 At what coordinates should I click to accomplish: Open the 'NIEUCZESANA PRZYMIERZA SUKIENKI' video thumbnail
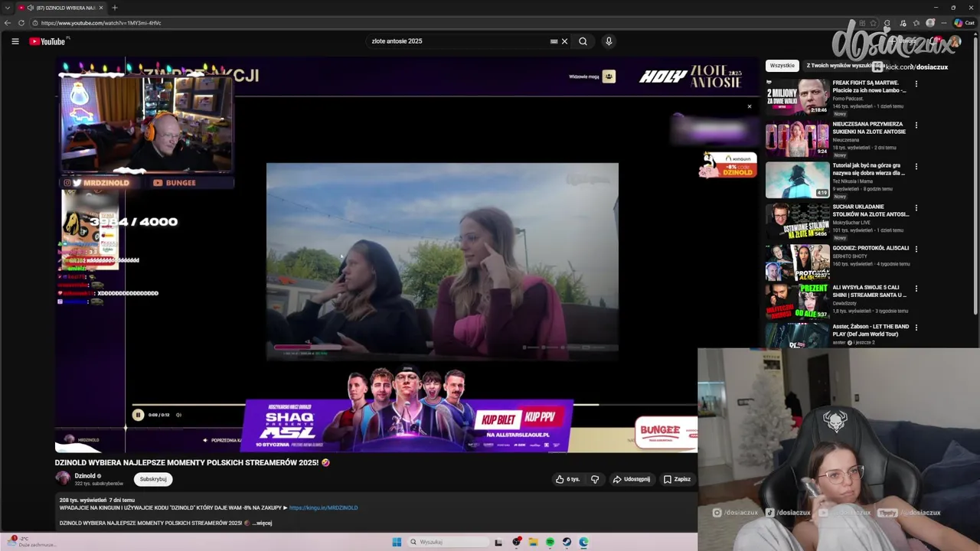[797, 138]
